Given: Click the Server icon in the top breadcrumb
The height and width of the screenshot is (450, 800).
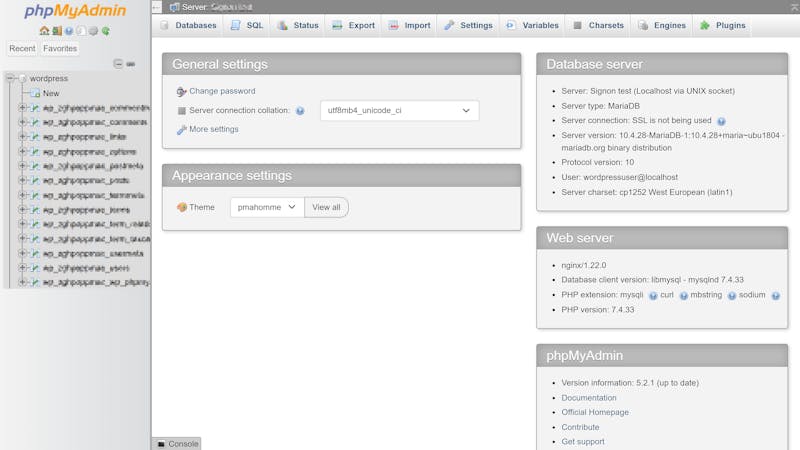Looking at the screenshot, I should click(x=174, y=7).
